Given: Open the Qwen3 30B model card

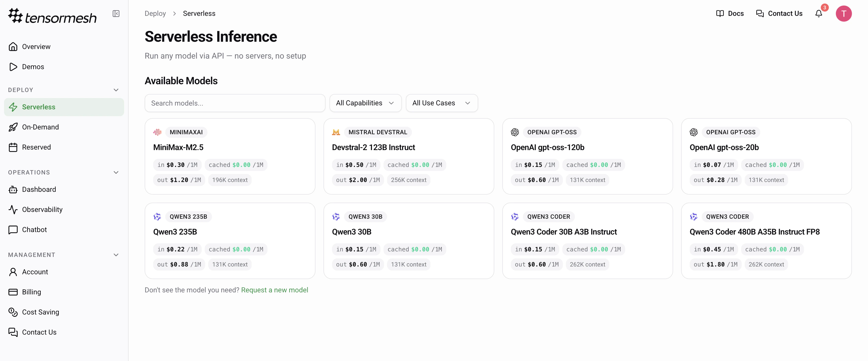Looking at the screenshot, I should pos(409,241).
